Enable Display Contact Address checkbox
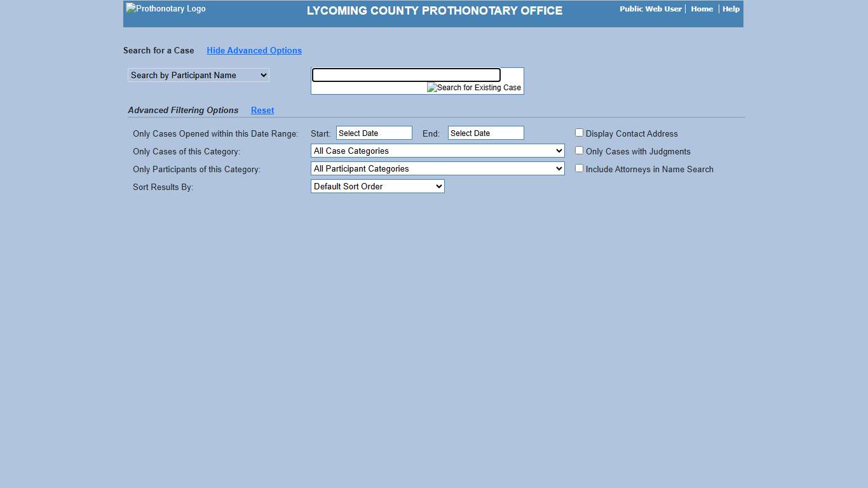Viewport: 868px width, 488px height. point(579,133)
